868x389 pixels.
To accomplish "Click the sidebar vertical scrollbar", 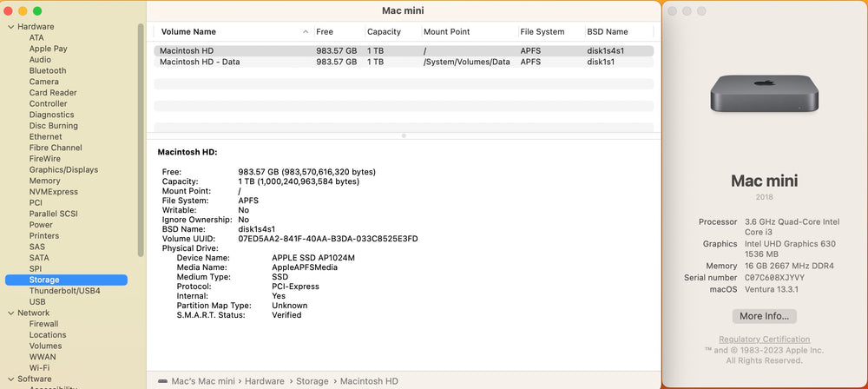I will [x=141, y=140].
